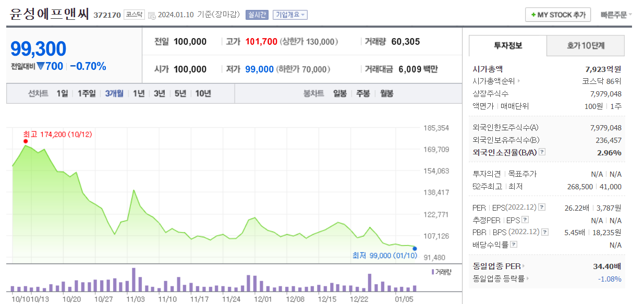Click the 거래량 value 60,305

pos(405,42)
